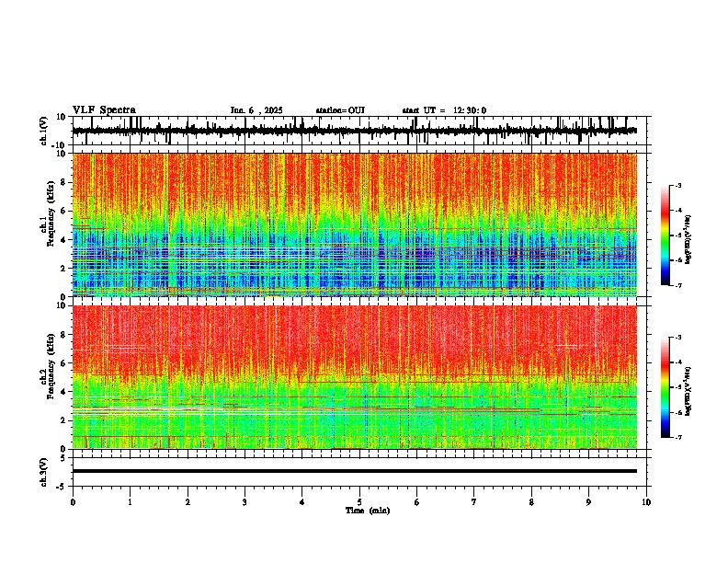
Task: Click time-axis tick label "6"
Action: click(417, 502)
